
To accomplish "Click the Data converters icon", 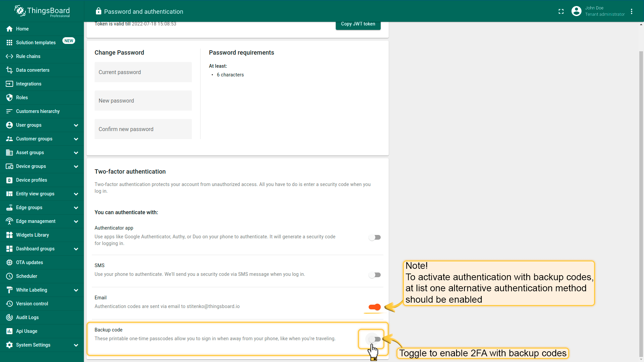I will pyautogui.click(x=9, y=70).
